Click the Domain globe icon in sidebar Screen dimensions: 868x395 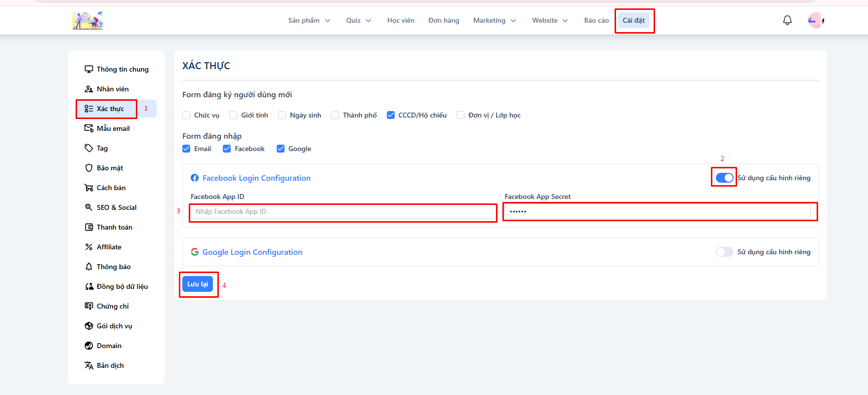89,346
